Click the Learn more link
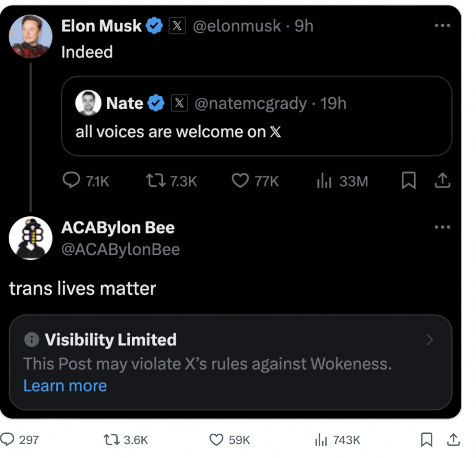Viewport: 476px width, 458px height. coord(65,386)
